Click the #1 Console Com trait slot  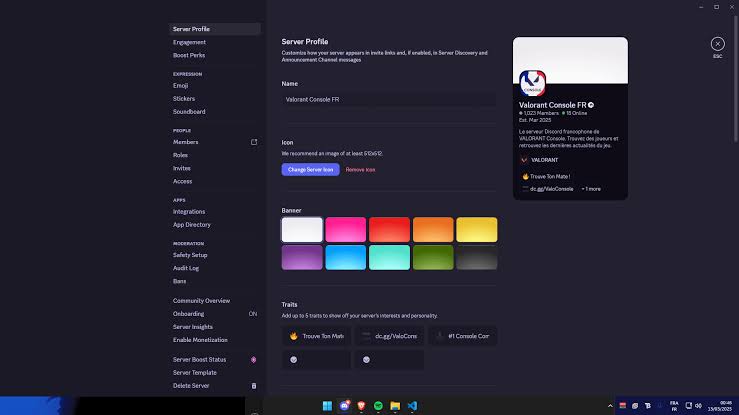click(x=462, y=336)
